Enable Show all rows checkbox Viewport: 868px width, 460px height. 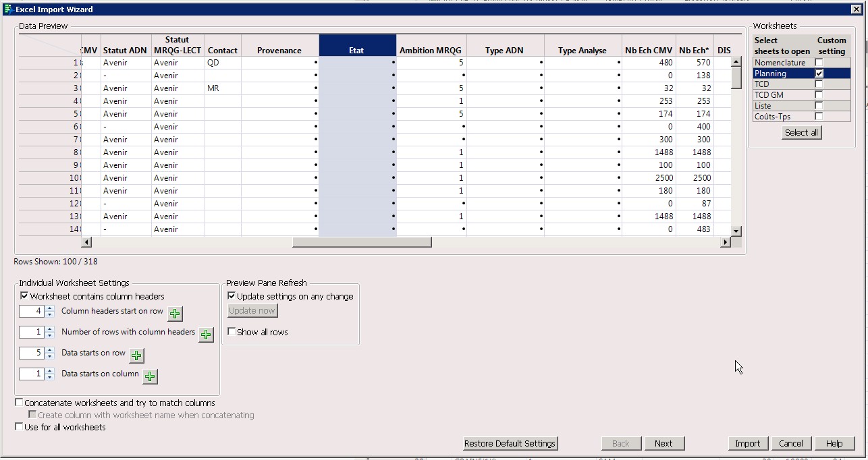232,332
